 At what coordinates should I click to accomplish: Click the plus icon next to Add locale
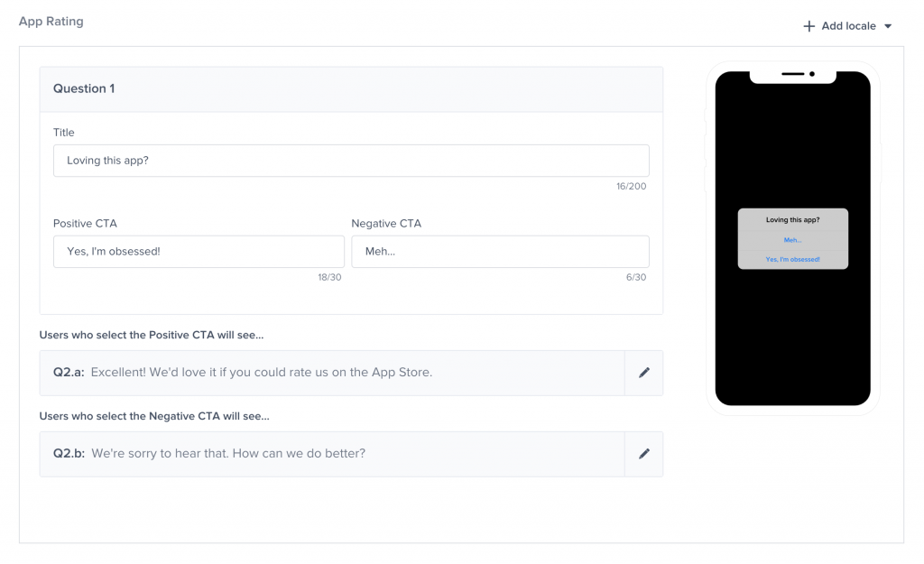pos(808,26)
